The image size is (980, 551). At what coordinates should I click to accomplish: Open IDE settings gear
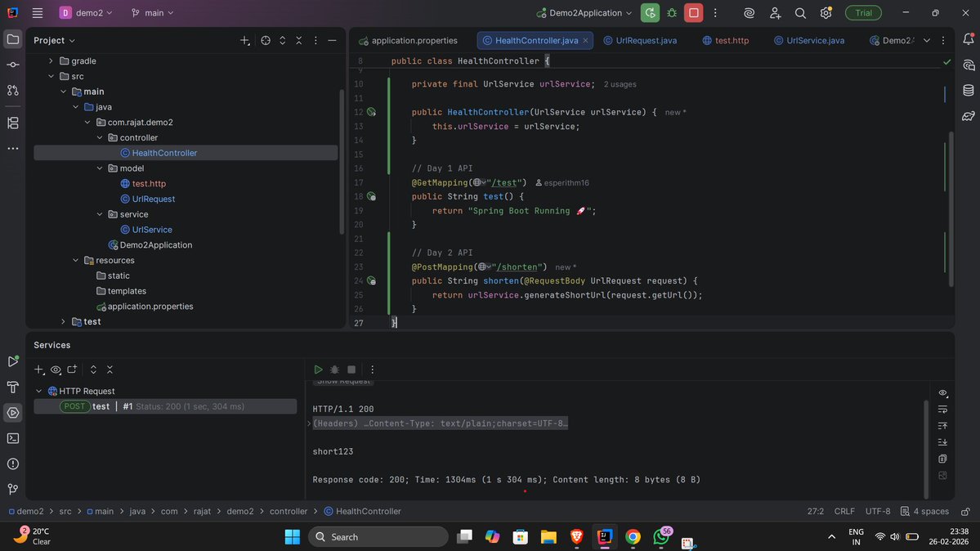point(826,12)
